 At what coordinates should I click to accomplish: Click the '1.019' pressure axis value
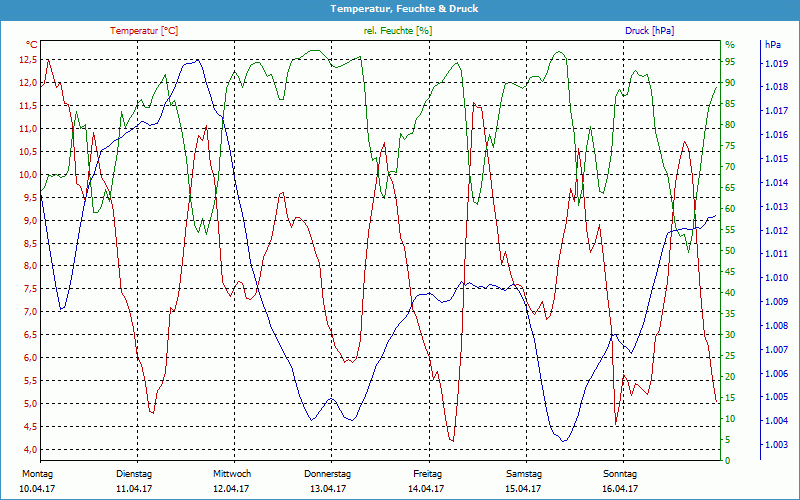776,64
